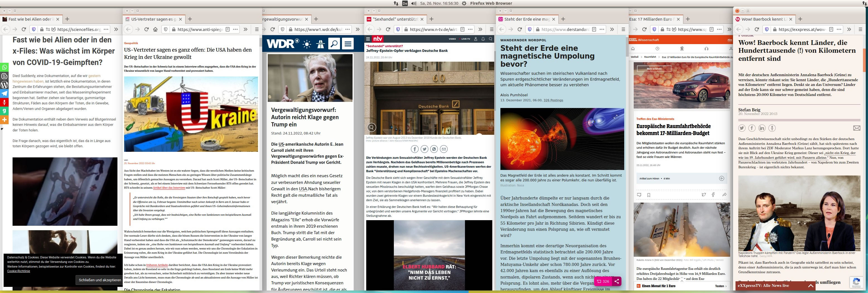Click the home button in anti-spiegel window
This screenshot has width=868, height=293.
[155, 29]
